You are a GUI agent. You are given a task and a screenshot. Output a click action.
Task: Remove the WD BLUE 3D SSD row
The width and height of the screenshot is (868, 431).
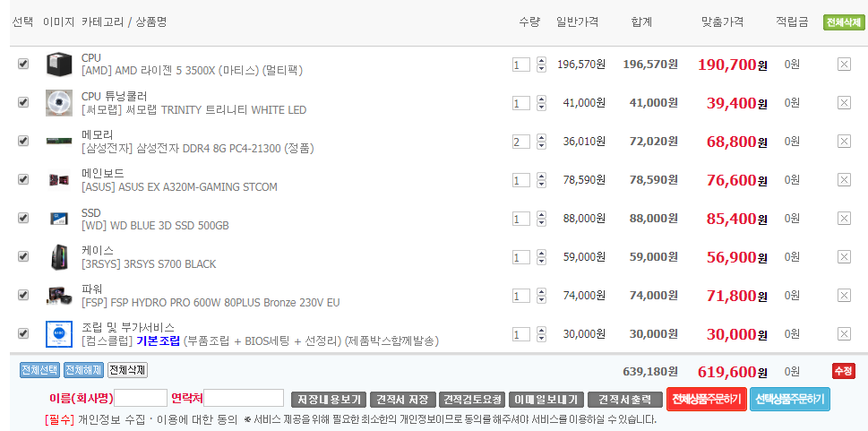pyautogui.click(x=844, y=219)
